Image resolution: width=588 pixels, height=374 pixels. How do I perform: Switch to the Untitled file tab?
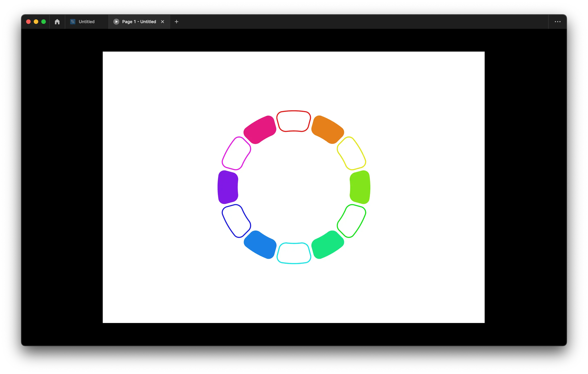(86, 22)
